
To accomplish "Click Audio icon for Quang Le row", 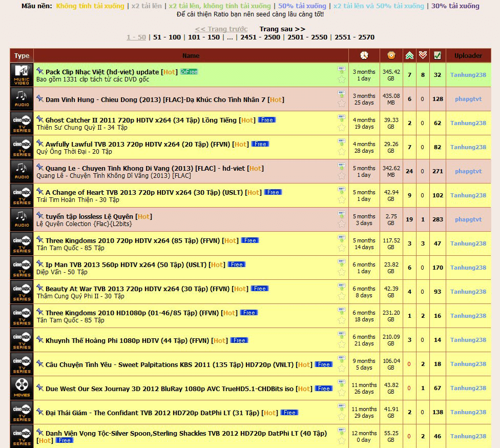I will pos(22,171).
